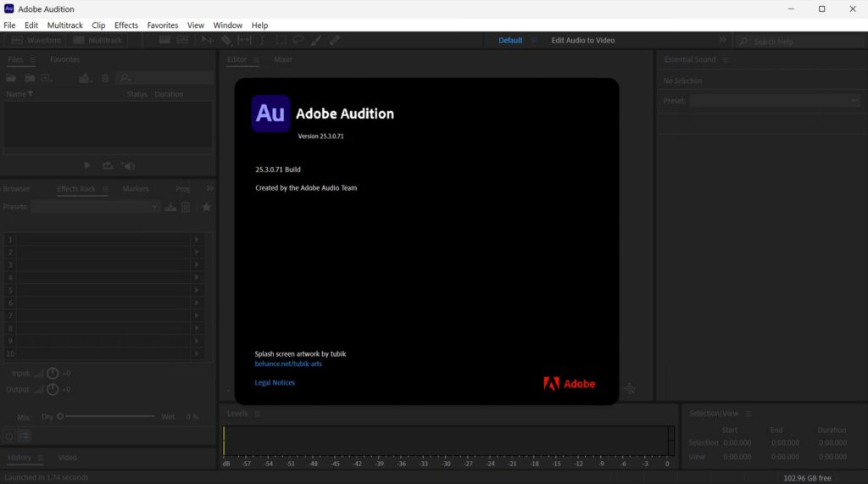Select the Slip tool
Screen dimensions: 868x484
[x=244, y=40]
